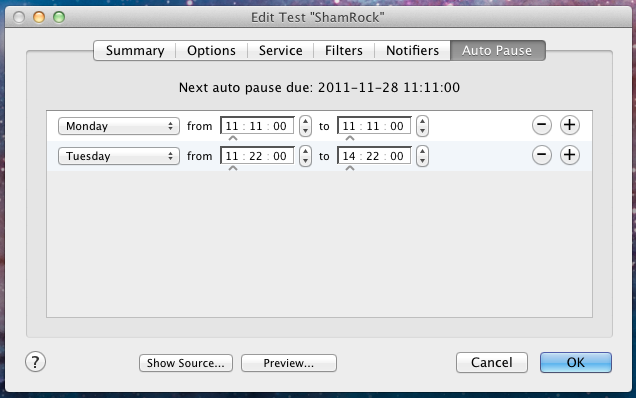Viewport: 636px width, 398px height.
Task: Confirm changes with the OK button
Action: click(x=576, y=362)
